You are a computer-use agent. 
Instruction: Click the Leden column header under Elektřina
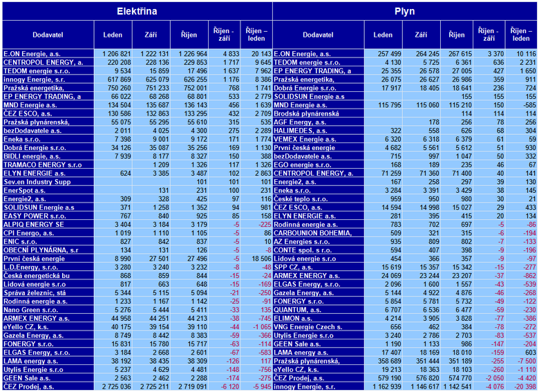click(113, 35)
